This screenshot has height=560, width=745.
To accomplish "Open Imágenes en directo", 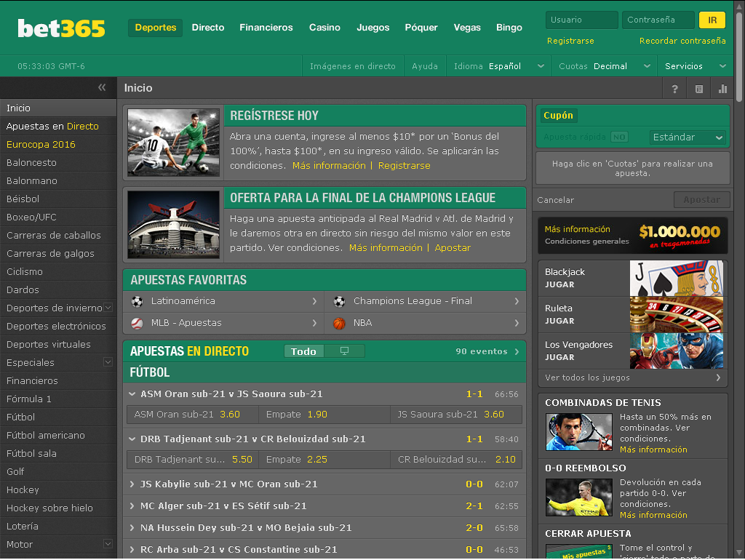I will pyautogui.click(x=353, y=66).
